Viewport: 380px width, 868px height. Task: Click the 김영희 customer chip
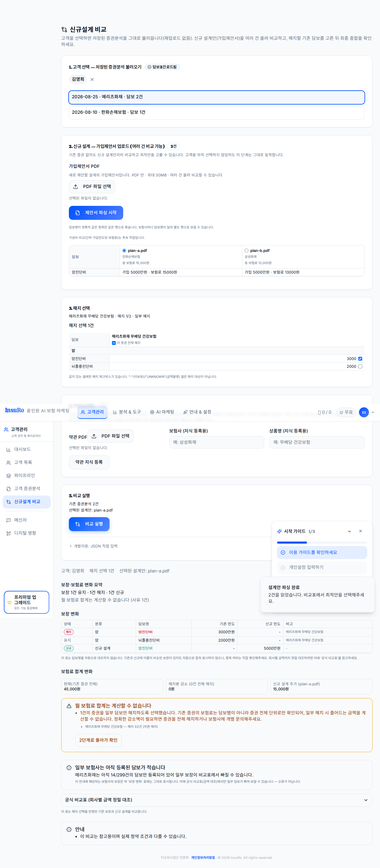[x=78, y=80]
